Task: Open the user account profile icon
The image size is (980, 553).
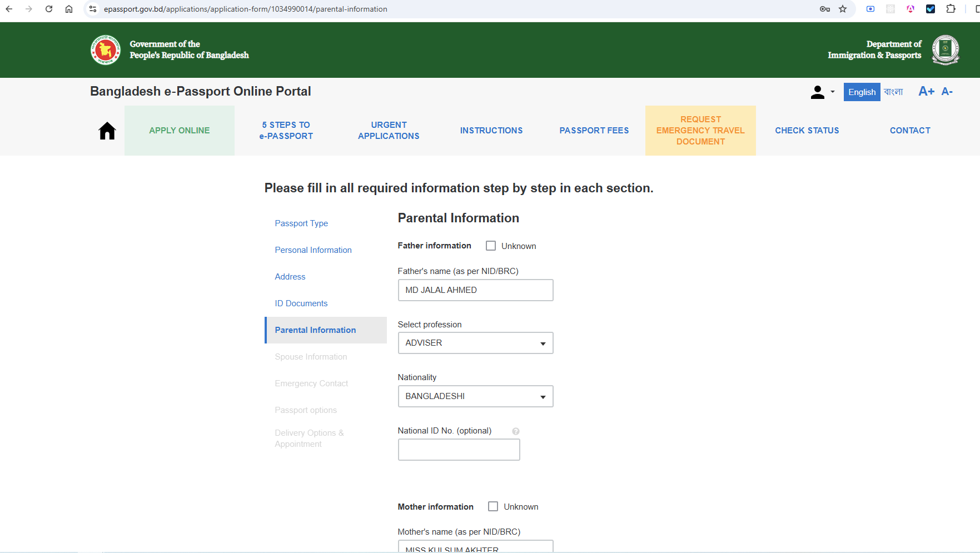Action: point(817,92)
